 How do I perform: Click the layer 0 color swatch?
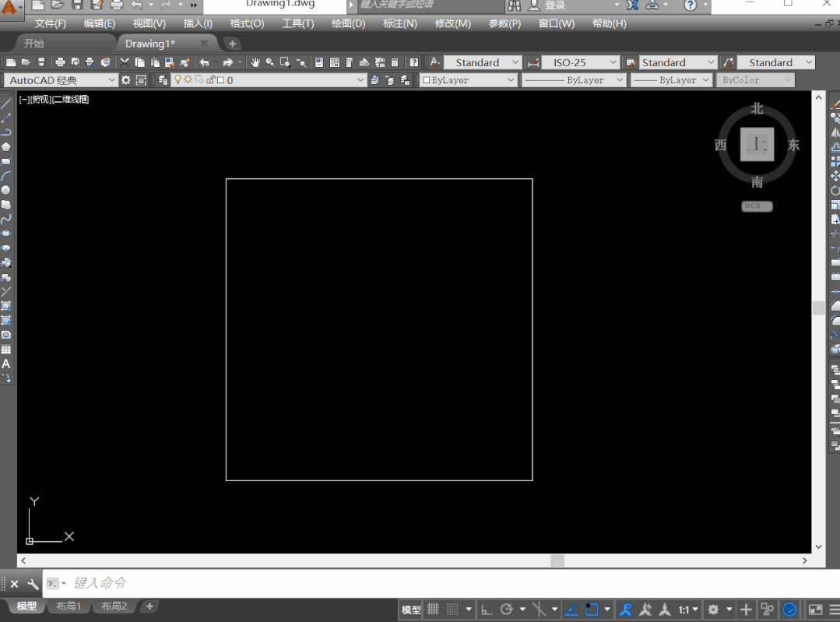coord(220,80)
